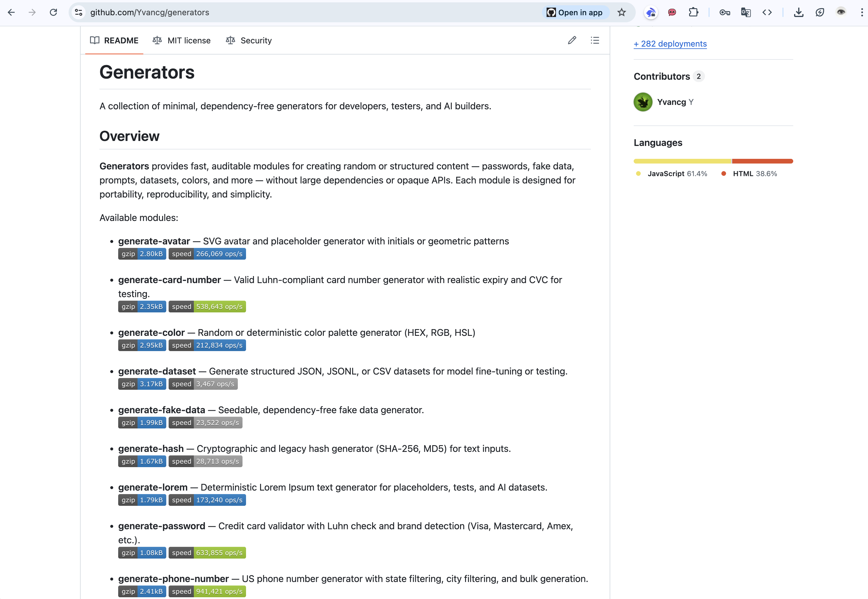The height and width of the screenshot is (599, 868).
Task: Click the translate page icon
Action: tap(745, 12)
